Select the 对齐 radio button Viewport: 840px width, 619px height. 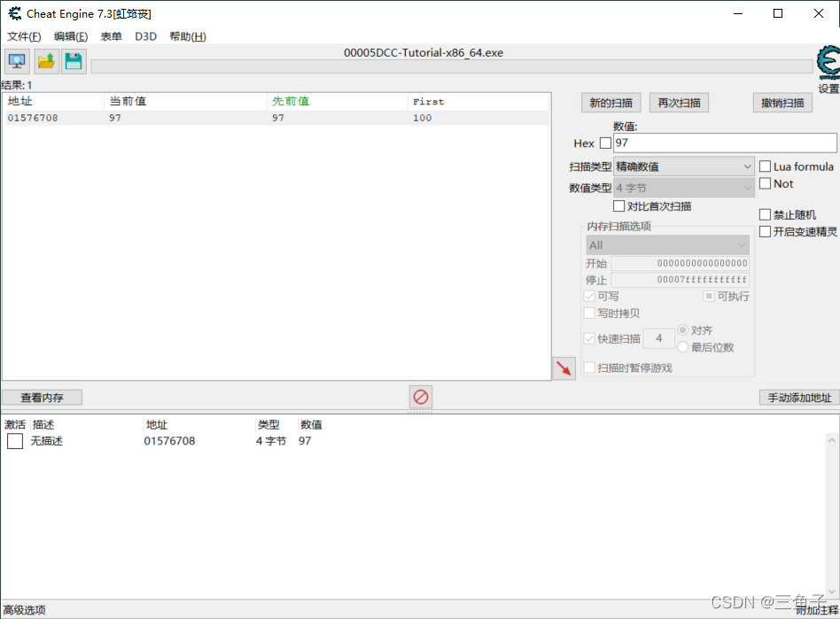[682, 329]
